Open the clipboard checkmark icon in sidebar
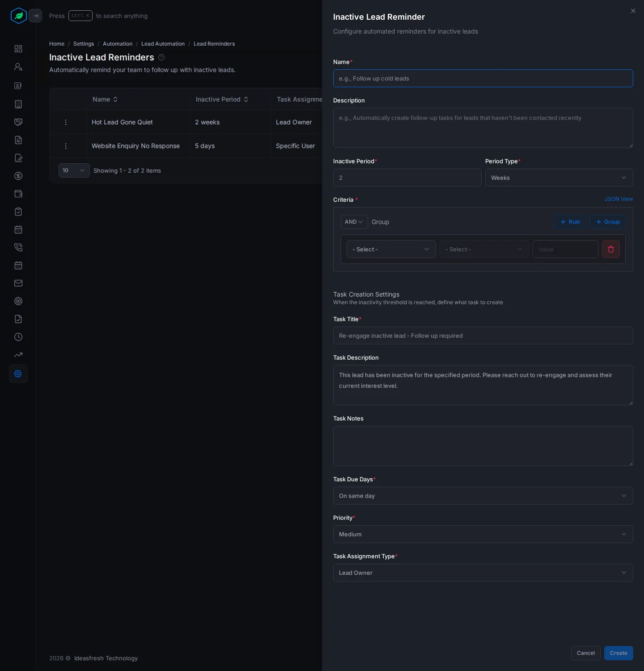Viewport: 644px width, 671px height. click(x=18, y=212)
